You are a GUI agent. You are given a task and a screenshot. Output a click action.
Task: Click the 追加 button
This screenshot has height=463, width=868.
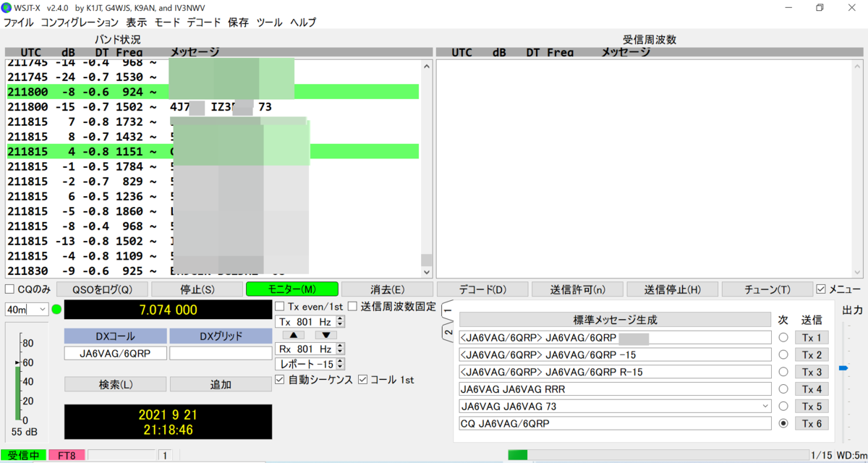(221, 384)
